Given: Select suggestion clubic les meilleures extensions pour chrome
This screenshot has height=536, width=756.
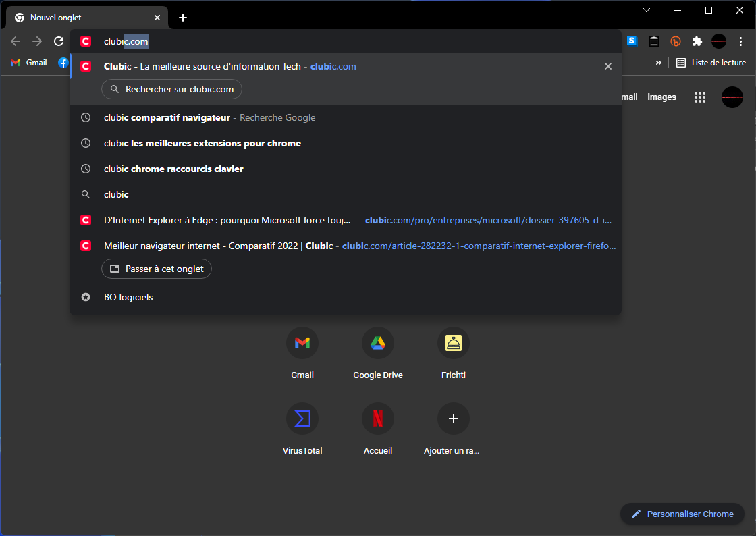Looking at the screenshot, I should point(345,143).
